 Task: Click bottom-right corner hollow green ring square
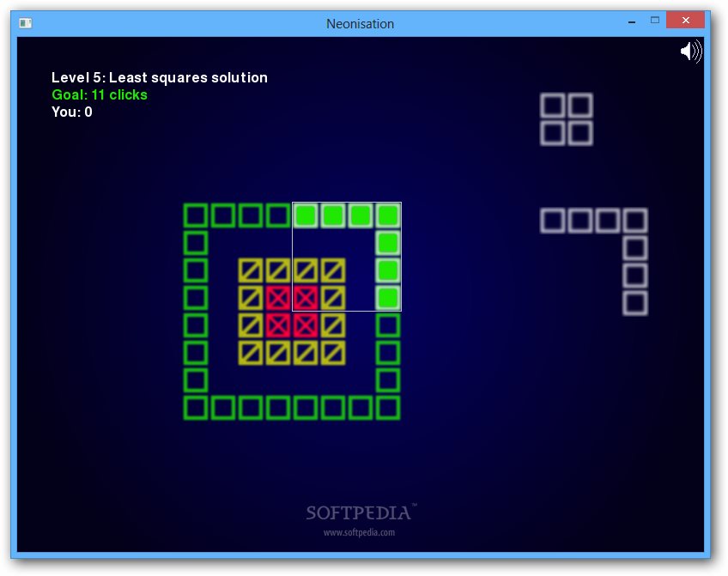tap(388, 408)
